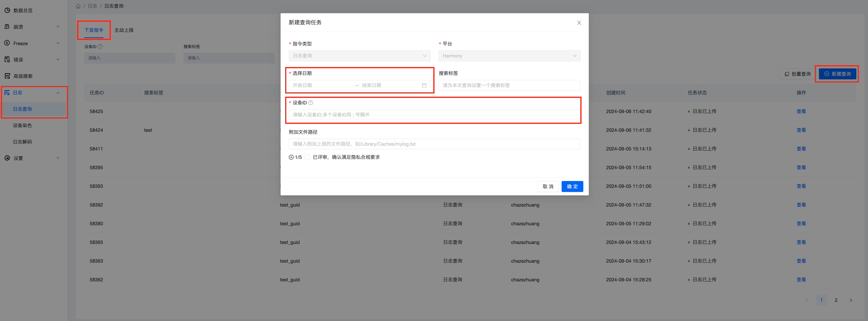Expand the 设置 menu chevron
This screenshot has width=868, height=321.
coord(58,158)
